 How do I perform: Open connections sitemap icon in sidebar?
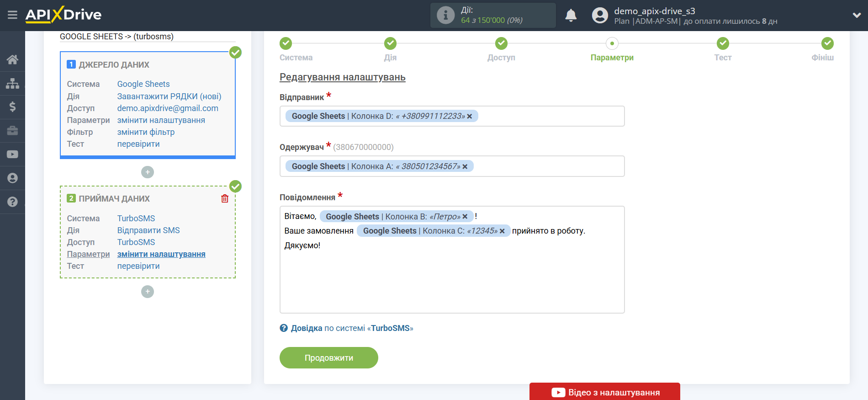click(12, 83)
